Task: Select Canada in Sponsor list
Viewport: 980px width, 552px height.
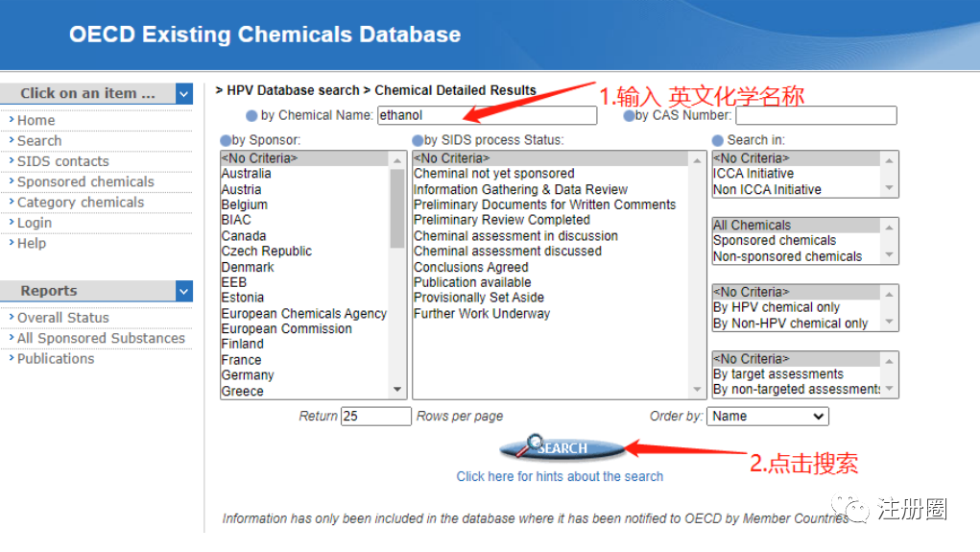Action: tap(244, 235)
